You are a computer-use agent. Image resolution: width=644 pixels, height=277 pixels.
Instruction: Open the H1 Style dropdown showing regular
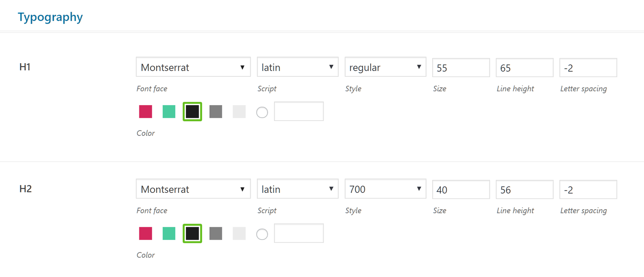point(385,67)
